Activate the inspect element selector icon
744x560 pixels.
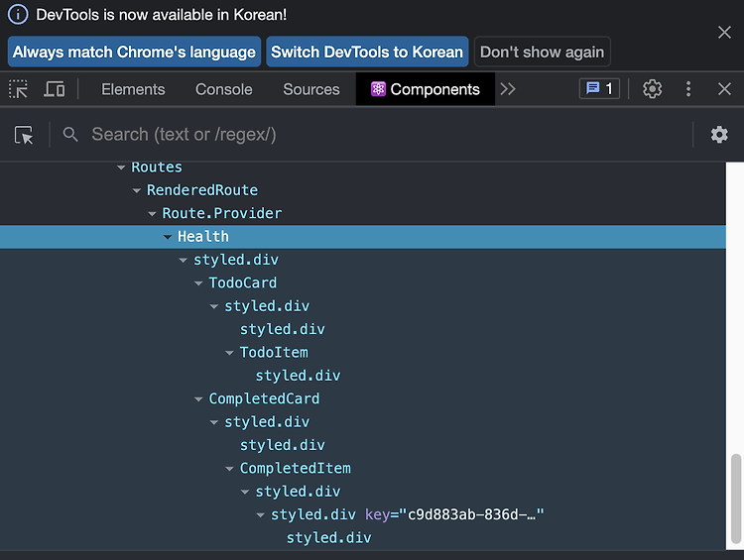[19, 89]
